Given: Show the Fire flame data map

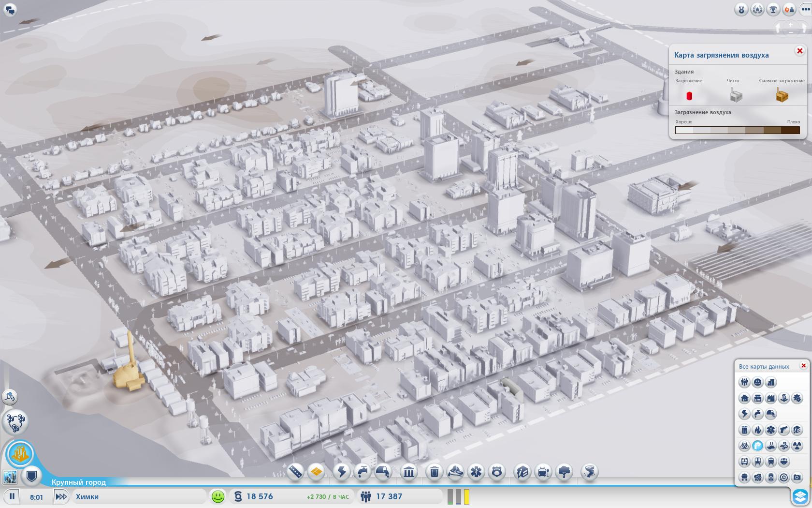Looking at the screenshot, I should [x=757, y=430].
